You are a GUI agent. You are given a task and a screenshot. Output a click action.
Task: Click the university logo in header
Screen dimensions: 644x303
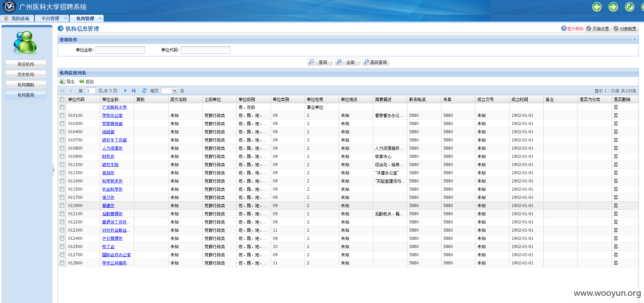(9, 6)
